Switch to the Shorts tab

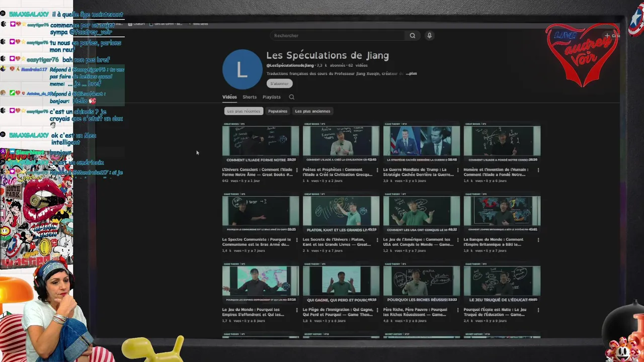tap(250, 97)
